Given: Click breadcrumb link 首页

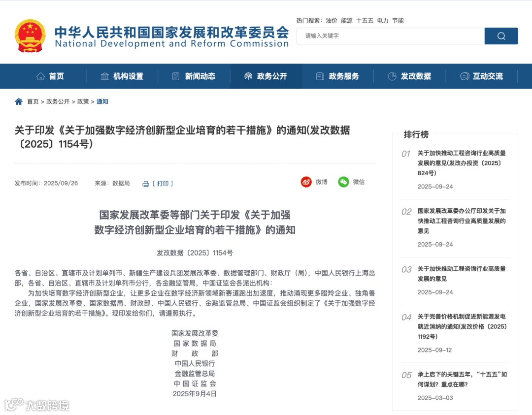Looking at the screenshot, I should (33, 101).
